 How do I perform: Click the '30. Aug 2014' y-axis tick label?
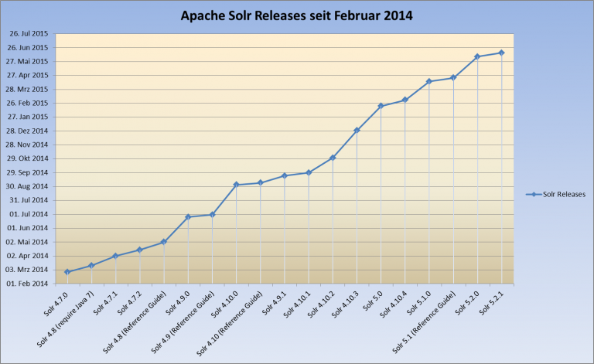(29, 186)
